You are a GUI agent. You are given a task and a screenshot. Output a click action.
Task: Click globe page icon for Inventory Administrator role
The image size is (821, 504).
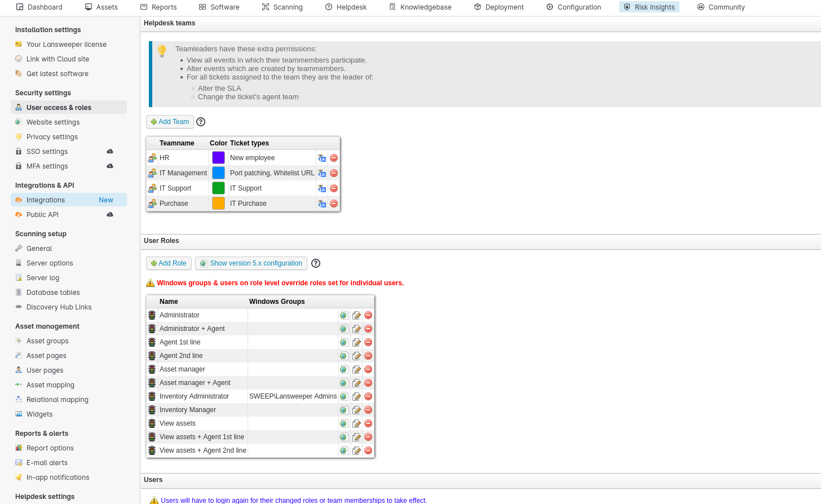[344, 396]
